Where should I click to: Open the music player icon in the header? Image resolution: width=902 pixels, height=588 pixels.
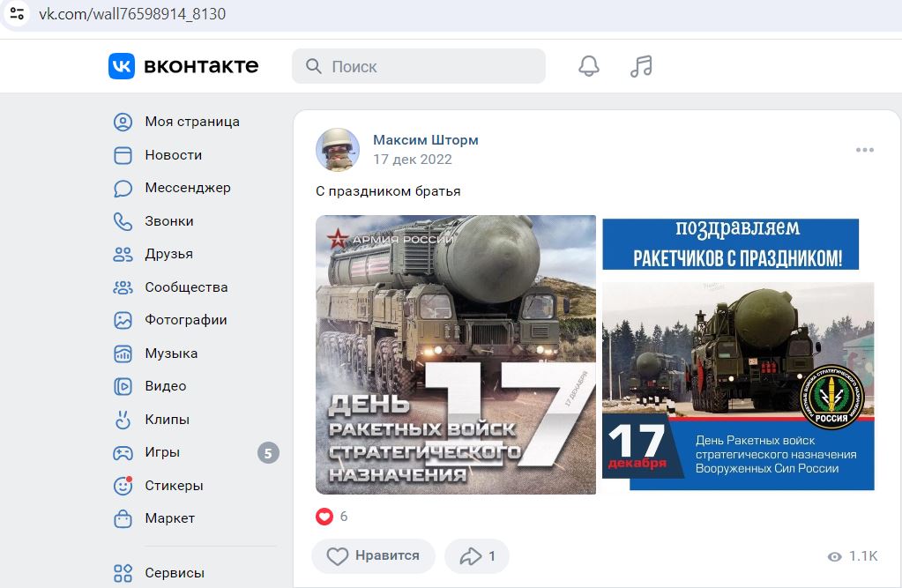tap(641, 64)
